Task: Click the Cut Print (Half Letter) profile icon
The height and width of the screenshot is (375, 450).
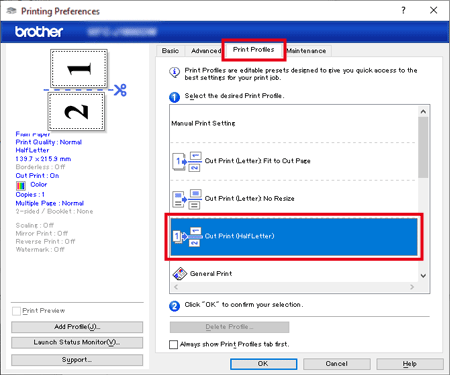Action: click(187, 236)
